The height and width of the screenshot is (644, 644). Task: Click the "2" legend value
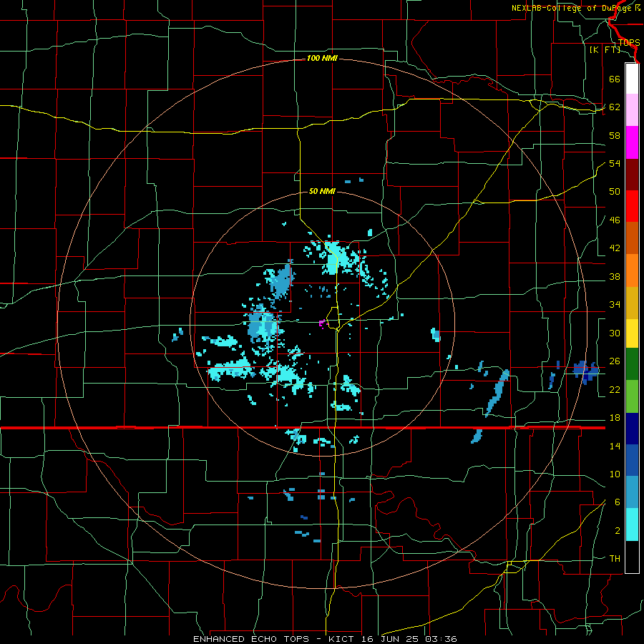tap(617, 531)
